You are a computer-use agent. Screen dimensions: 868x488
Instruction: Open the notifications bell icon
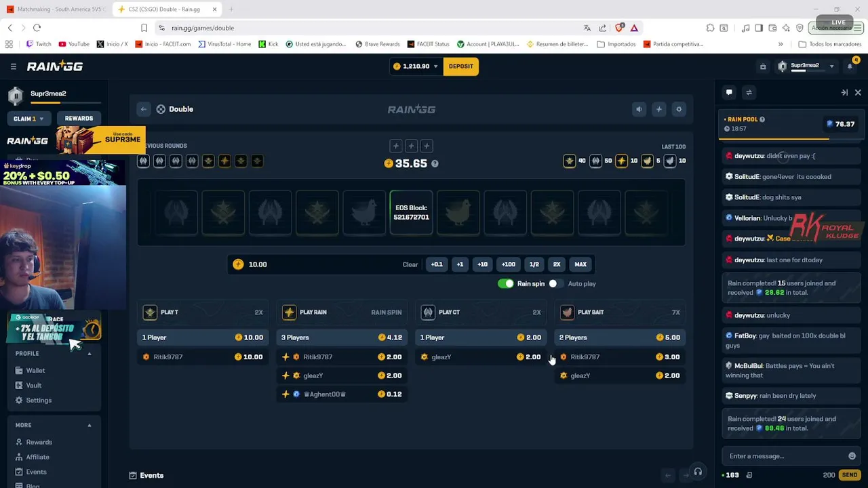tap(850, 66)
